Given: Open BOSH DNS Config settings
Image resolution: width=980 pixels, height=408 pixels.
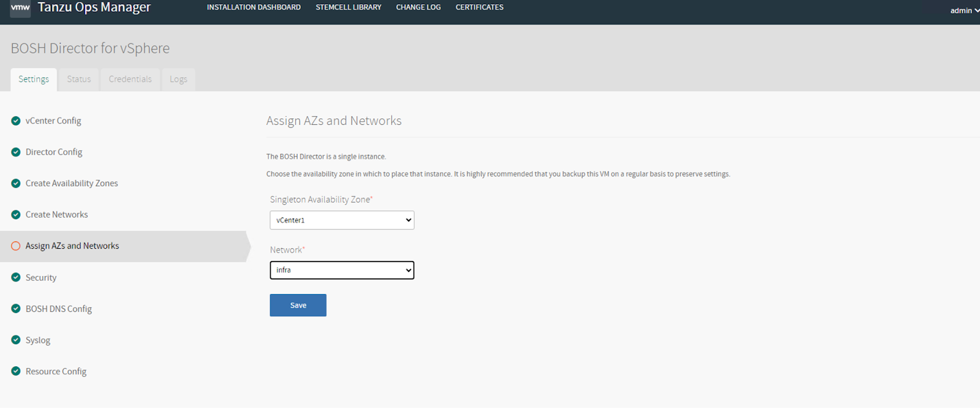Looking at the screenshot, I should tap(59, 309).
